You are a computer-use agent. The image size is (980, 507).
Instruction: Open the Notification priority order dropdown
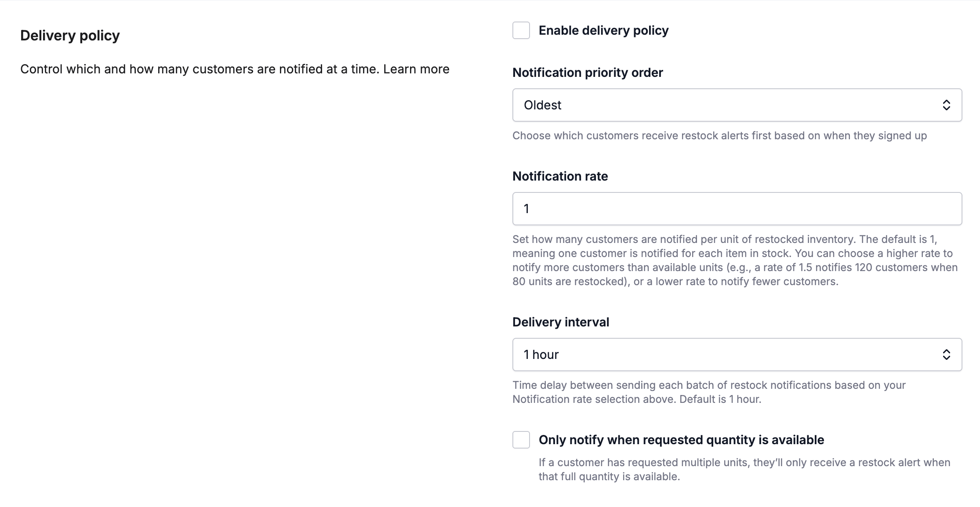point(737,105)
